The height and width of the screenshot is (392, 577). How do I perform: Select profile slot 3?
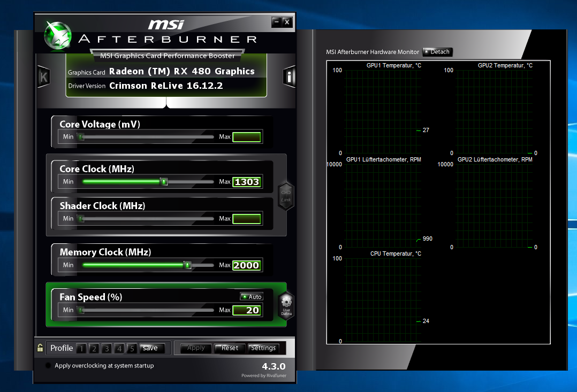107,348
